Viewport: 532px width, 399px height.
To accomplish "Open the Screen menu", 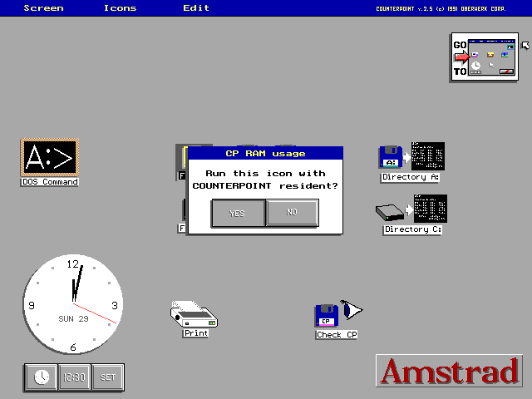I will [43, 8].
